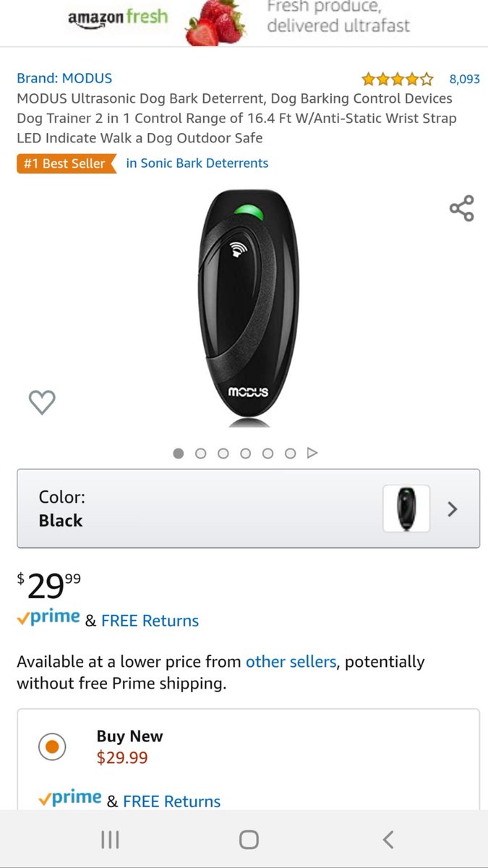This screenshot has height=868, width=488.
Task: Open the Brand: MODUS link
Action: point(64,78)
